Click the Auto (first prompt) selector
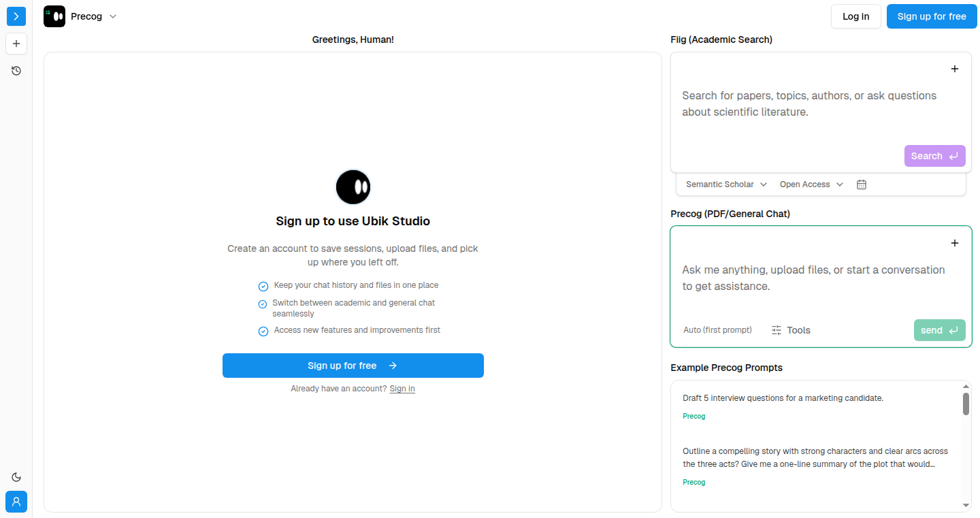This screenshot has width=980, height=518. (x=717, y=330)
